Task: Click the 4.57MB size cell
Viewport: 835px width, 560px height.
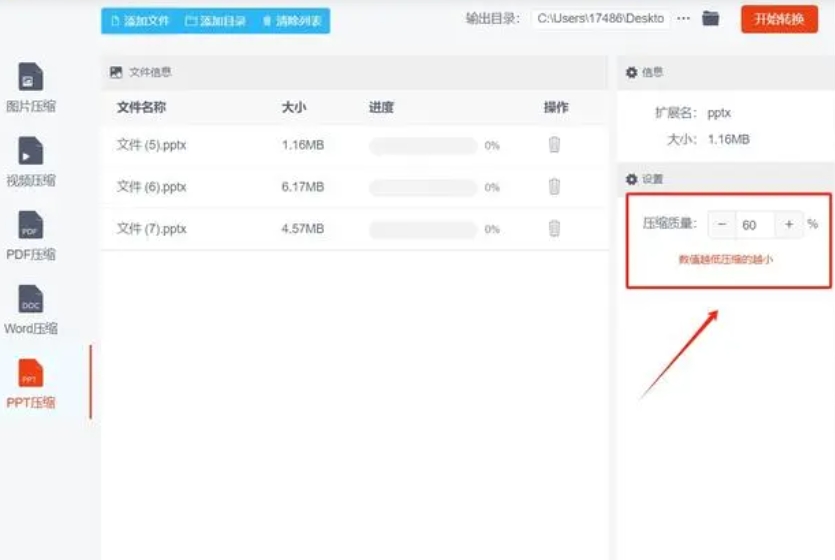Action: coord(302,229)
